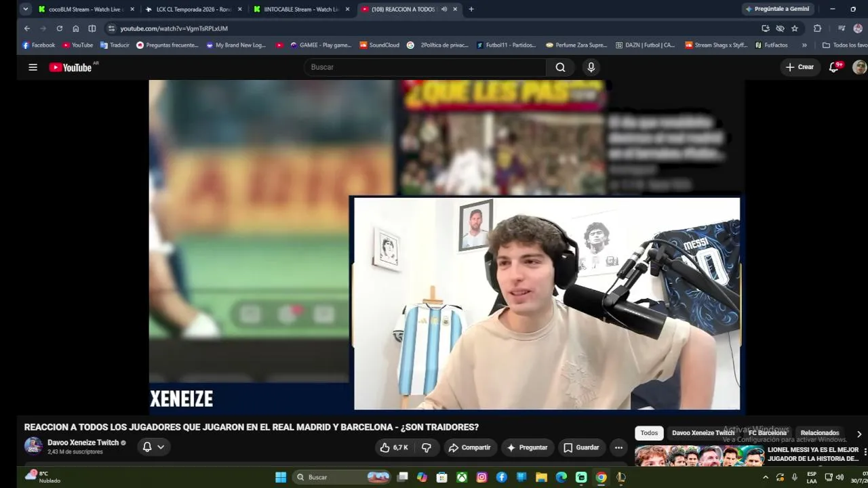Open the site information icon in address bar

click(112, 28)
